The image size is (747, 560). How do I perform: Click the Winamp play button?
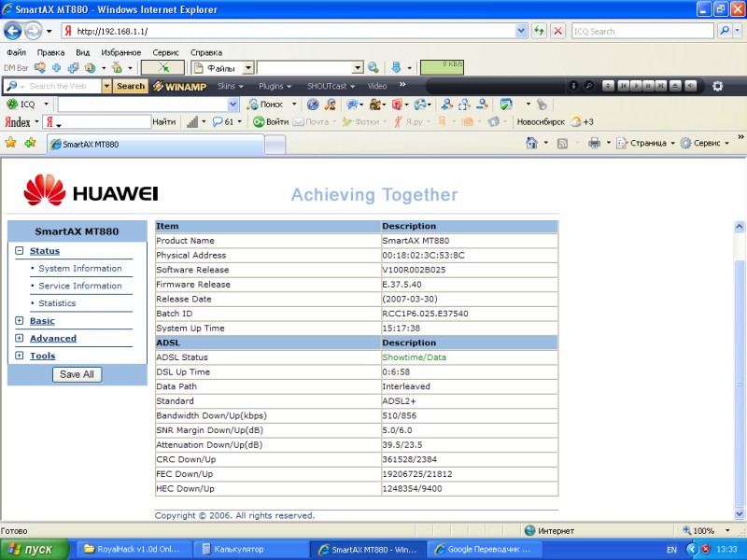(635, 86)
